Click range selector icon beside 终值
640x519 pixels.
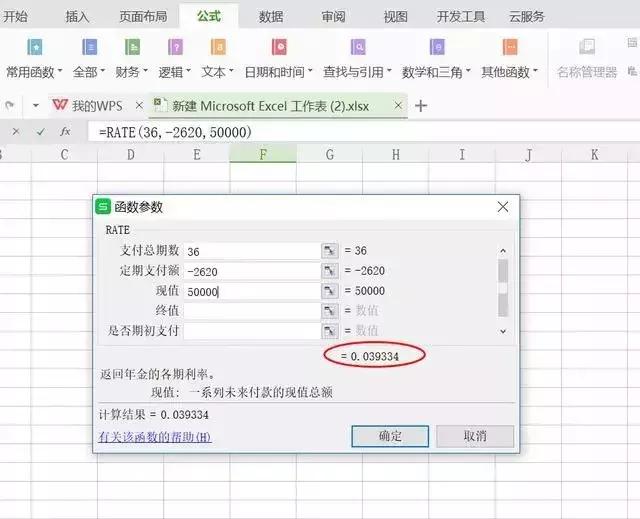[330, 311]
